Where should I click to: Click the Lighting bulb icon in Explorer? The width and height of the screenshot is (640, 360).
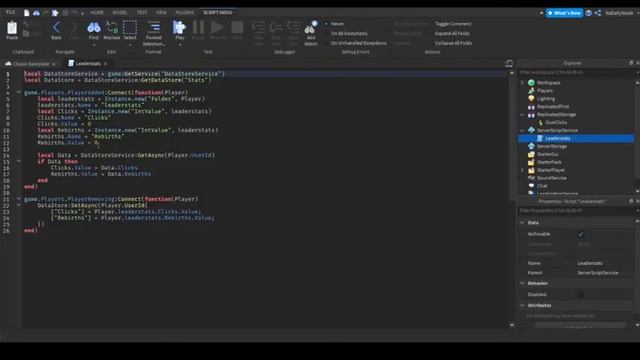[x=531, y=98]
